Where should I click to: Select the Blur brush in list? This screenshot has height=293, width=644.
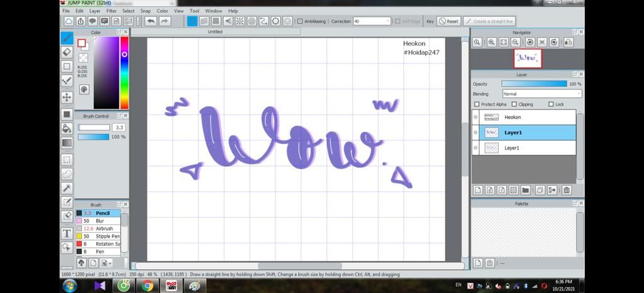click(97, 221)
